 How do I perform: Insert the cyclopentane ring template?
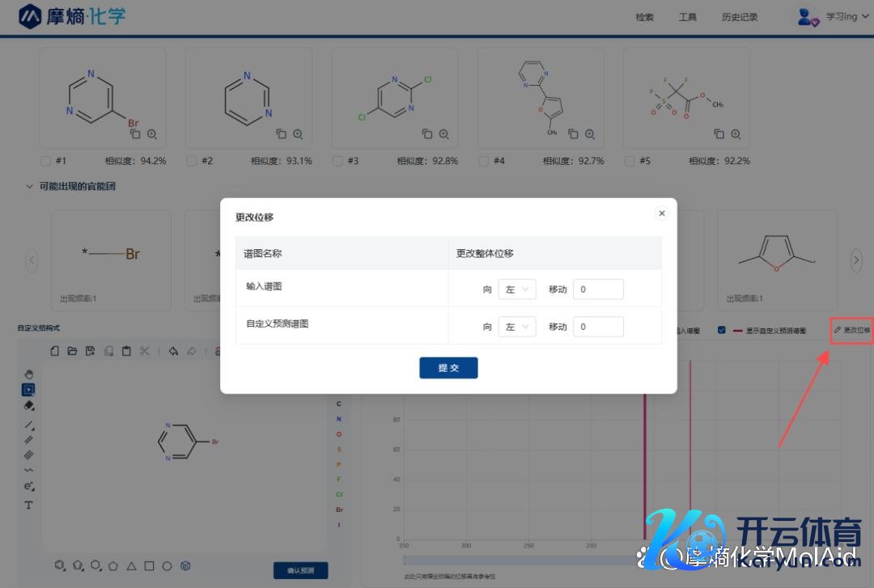(114, 565)
